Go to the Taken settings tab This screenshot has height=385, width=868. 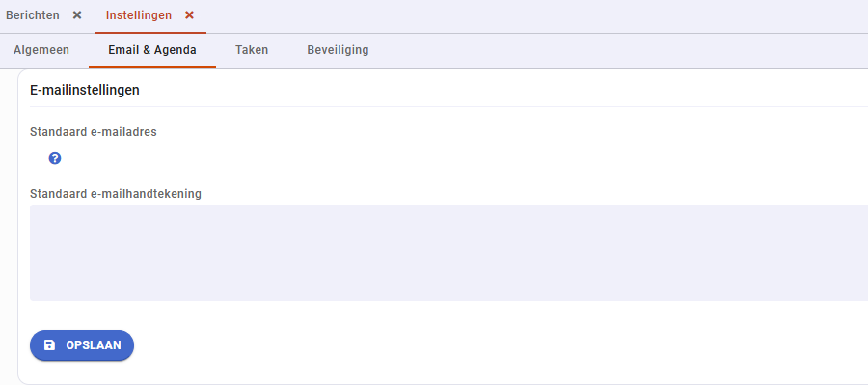point(252,50)
